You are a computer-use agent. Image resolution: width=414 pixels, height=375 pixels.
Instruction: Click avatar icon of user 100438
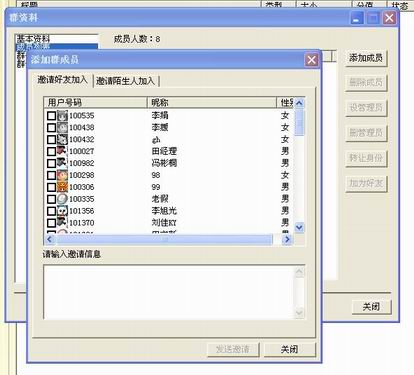pos(62,128)
